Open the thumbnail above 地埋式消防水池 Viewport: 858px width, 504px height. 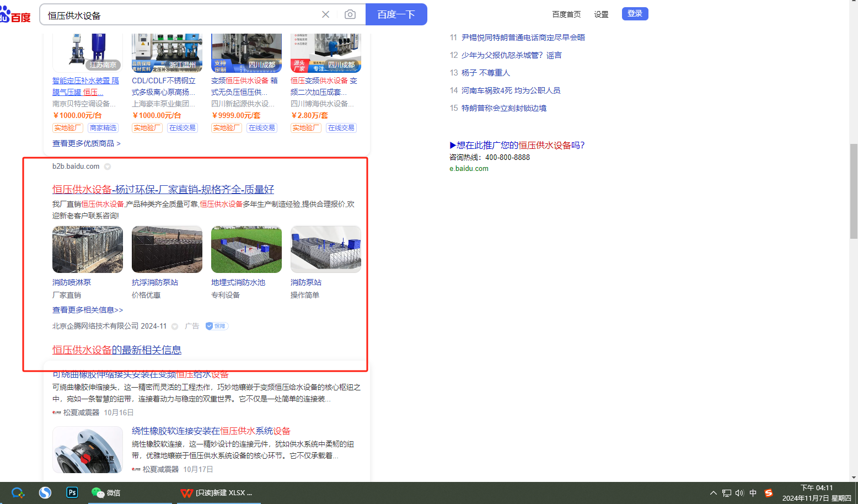(246, 249)
